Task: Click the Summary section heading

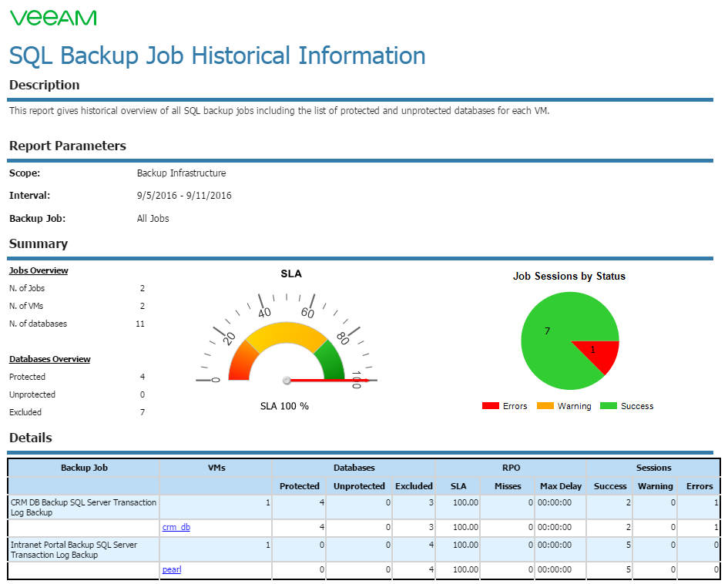Action: tap(38, 243)
